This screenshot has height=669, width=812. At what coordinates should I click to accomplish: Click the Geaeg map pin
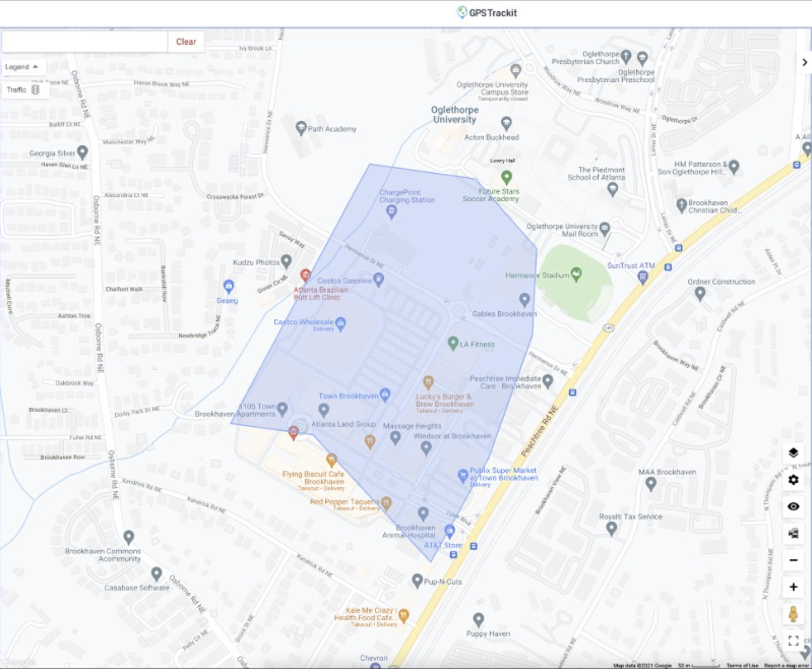tap(229, 287)
